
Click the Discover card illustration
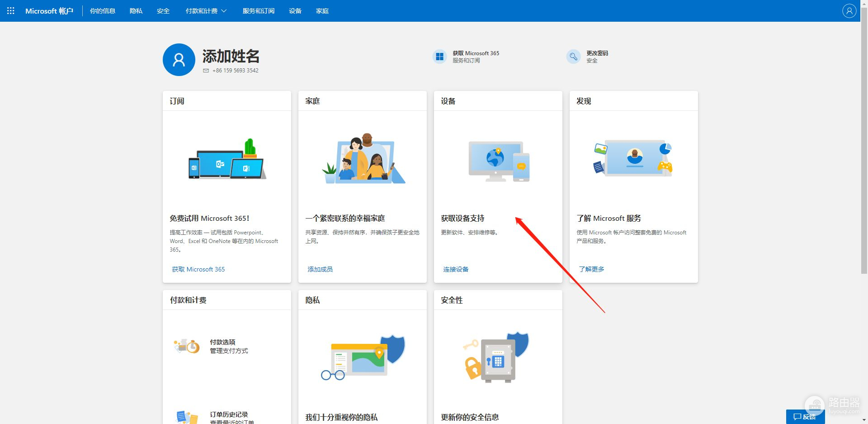coord(633,158)
